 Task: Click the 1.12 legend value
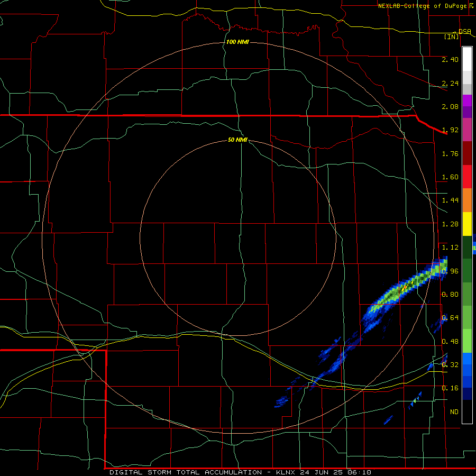pos(450,248)
